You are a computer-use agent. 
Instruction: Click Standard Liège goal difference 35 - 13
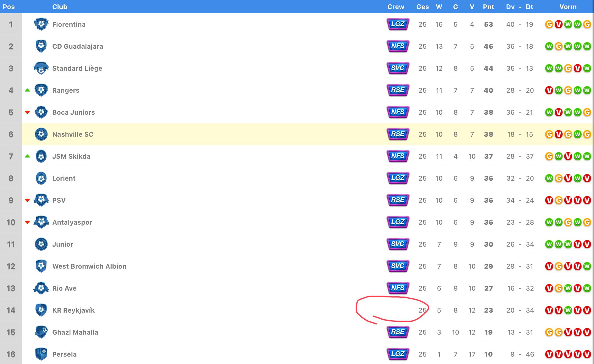(520, 68)
